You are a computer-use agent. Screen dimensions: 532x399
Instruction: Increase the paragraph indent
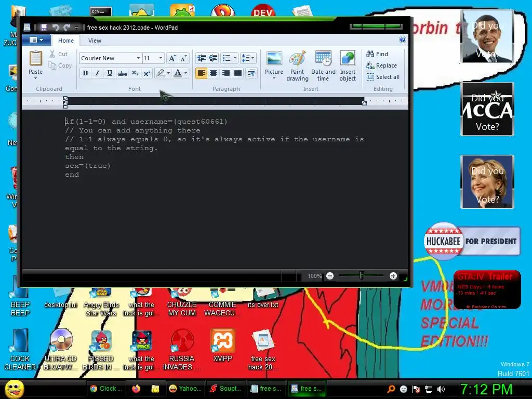(x=213, y=58)
